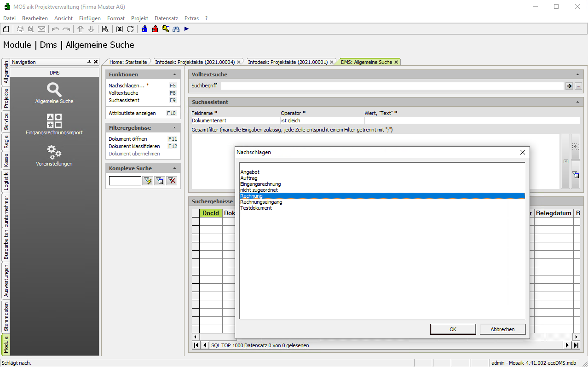Close the Infodesk: Projektakte (2021.00004) tab
The image size is (588, 367).
(x=239, y=62)
